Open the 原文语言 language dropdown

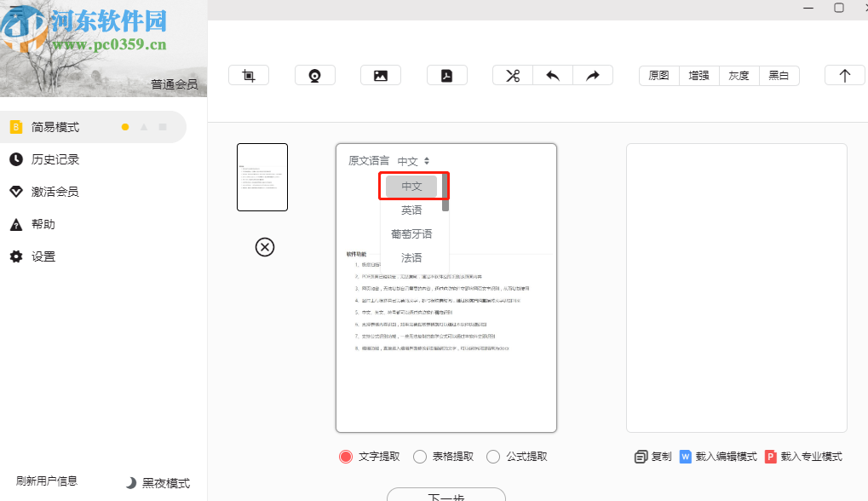[413, 161]
